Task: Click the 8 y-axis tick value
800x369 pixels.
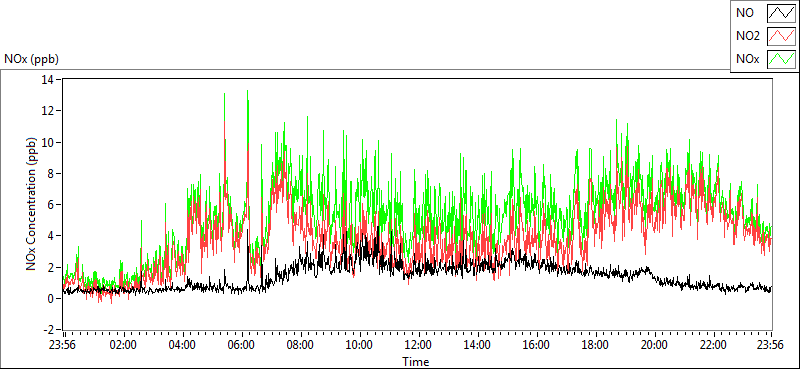Action: (x=52, y=174)
